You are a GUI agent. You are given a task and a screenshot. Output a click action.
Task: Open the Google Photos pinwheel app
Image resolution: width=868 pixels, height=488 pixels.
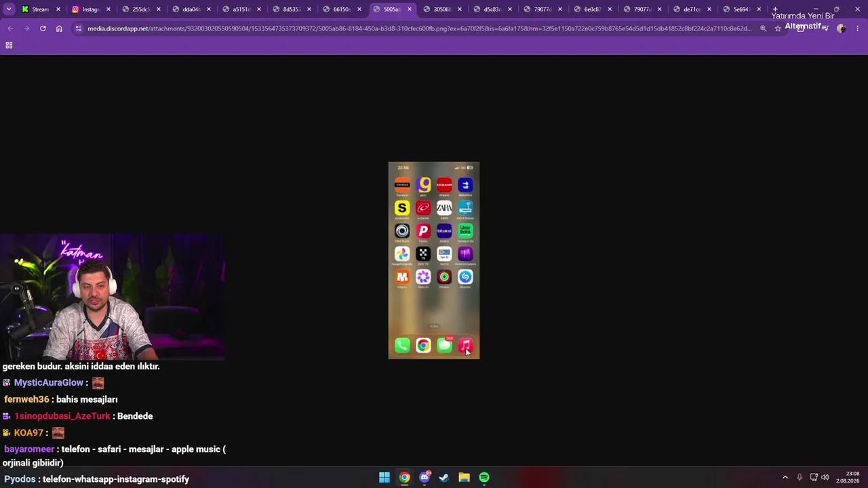pyautogui.click(x=402, y=253)
